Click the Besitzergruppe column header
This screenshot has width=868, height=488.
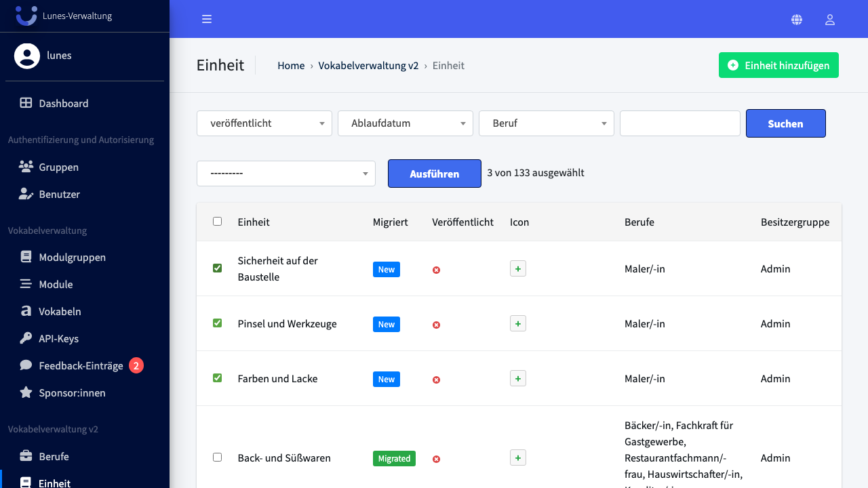tap(795, 222)
